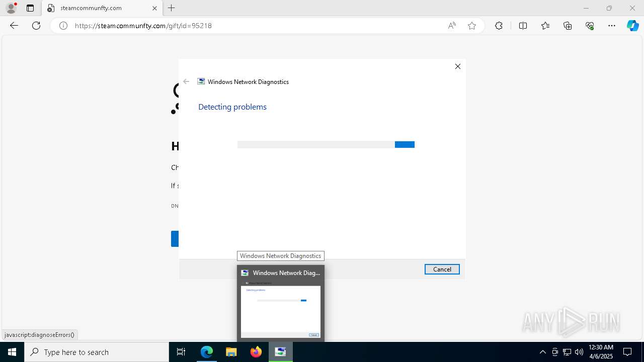Open Collections icon in Edge toolbar
This screenshot has width=644, height=362.
(568, 26)
